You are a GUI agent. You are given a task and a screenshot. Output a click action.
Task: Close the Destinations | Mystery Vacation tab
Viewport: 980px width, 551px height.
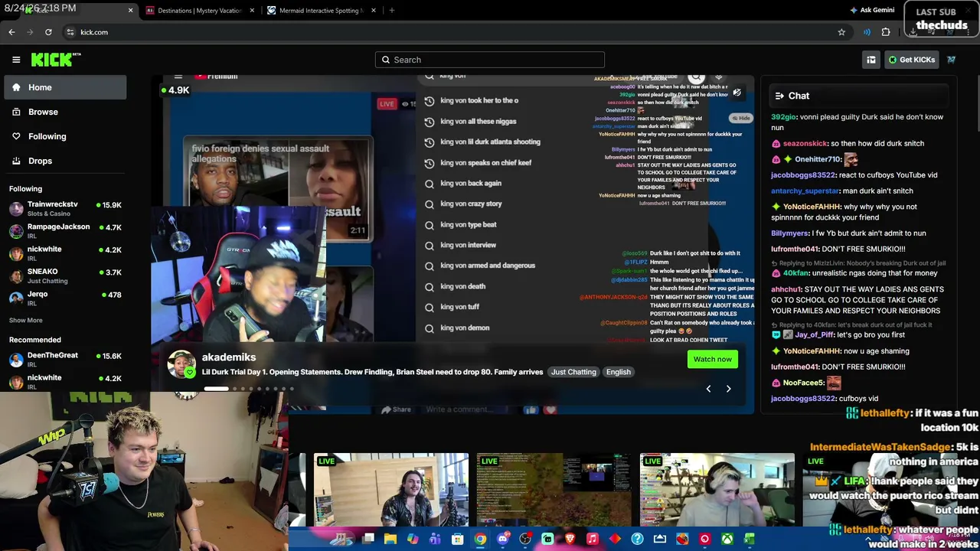pos(252,11)
